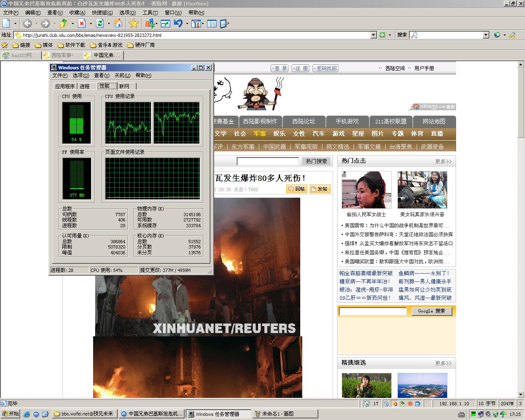525x420 pixels.
Task: Open Favorites with the yellow star icon
Action: 134,24
